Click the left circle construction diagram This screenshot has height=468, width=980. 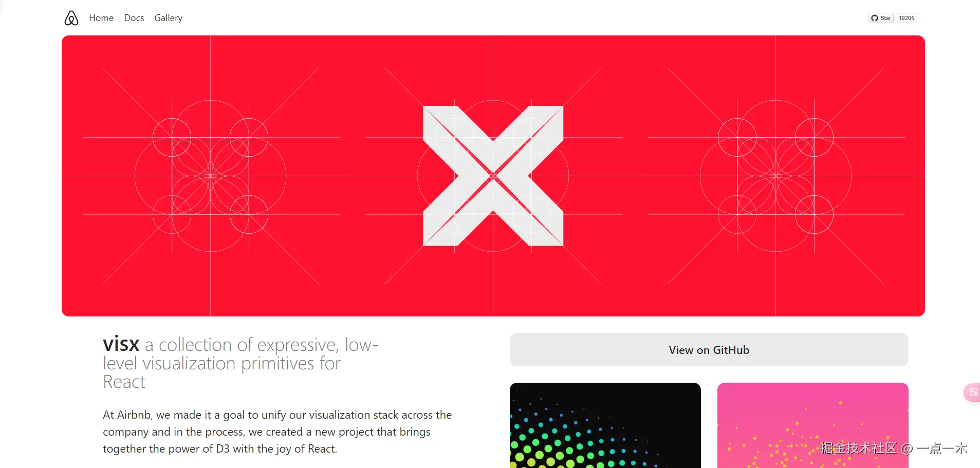pyautogui.click(x=211, y=176)
